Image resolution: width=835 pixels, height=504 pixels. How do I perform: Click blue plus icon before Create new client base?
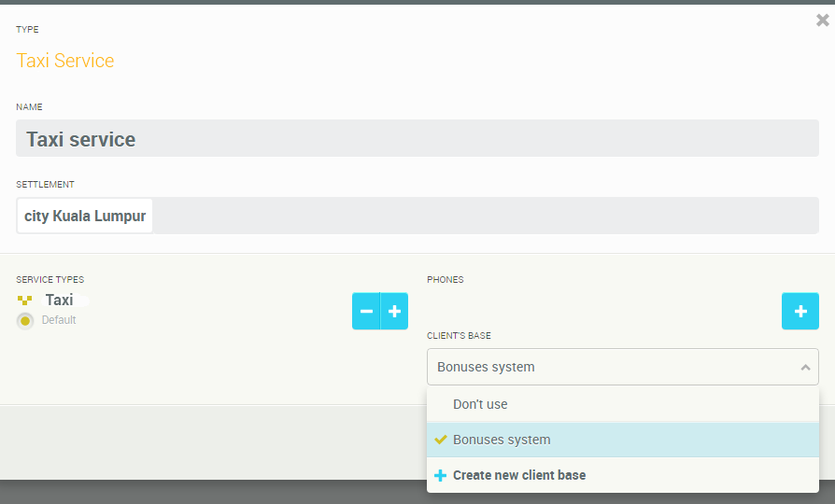(x=441, y=475)
